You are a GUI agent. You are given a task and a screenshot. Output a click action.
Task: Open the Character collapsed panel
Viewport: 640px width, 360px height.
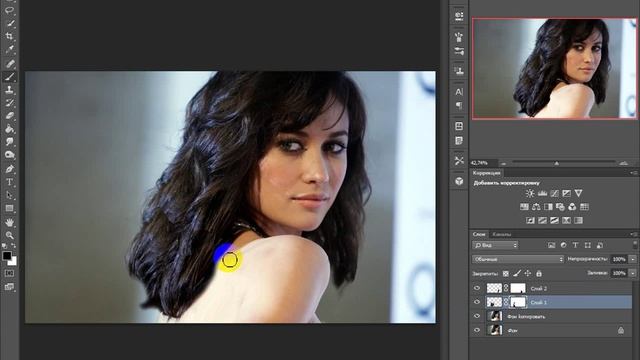pos(459,92)
